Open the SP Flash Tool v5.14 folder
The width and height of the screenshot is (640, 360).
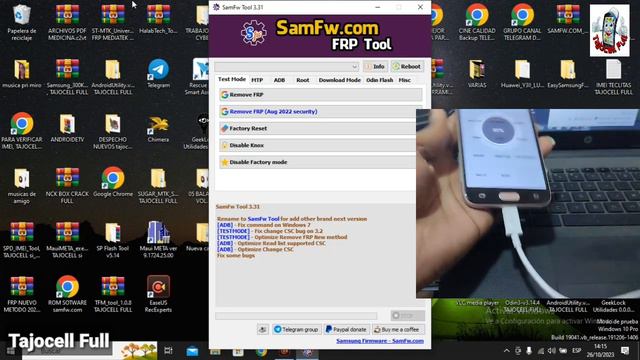(113, 240)
